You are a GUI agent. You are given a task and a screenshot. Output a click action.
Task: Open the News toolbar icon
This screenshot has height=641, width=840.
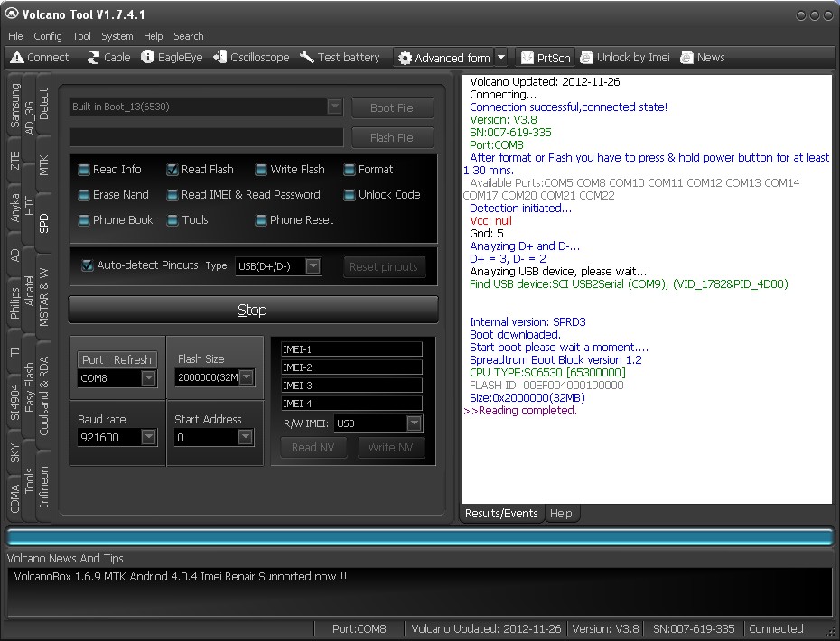686,57
